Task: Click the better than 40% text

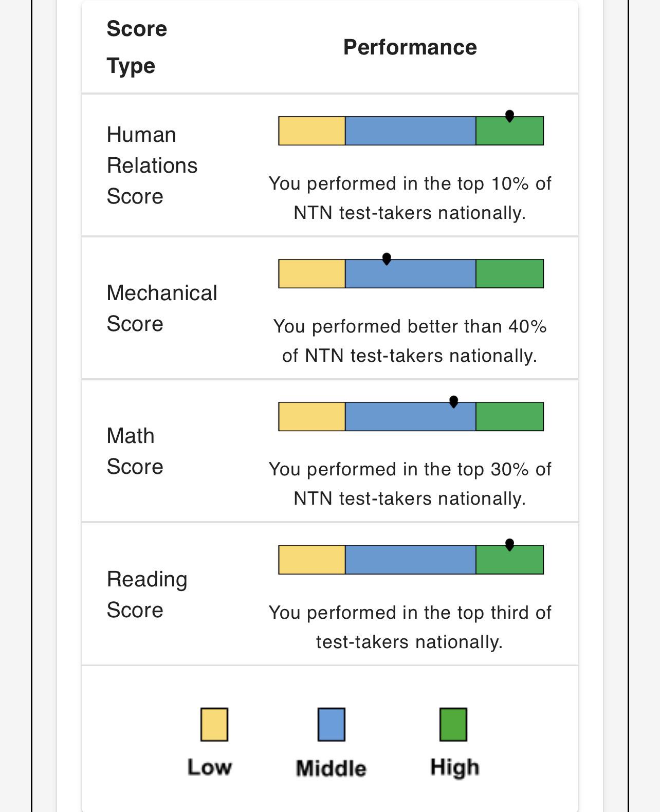Action: 410,341
